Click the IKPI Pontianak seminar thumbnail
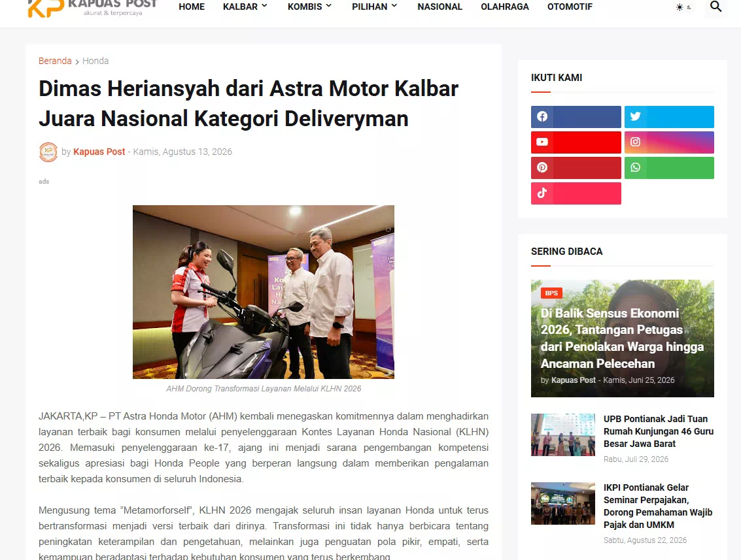This screenshot has height=560, width=741. (x=563, y=503)
